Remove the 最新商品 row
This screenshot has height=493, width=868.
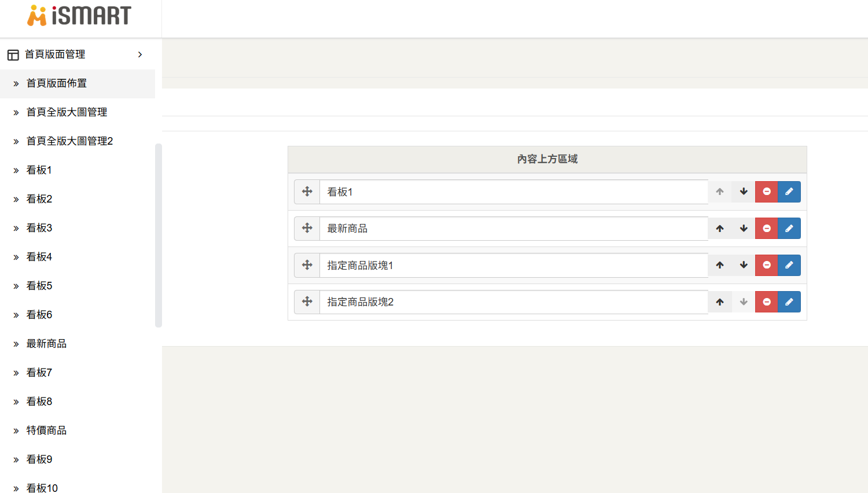pos(767,228)
